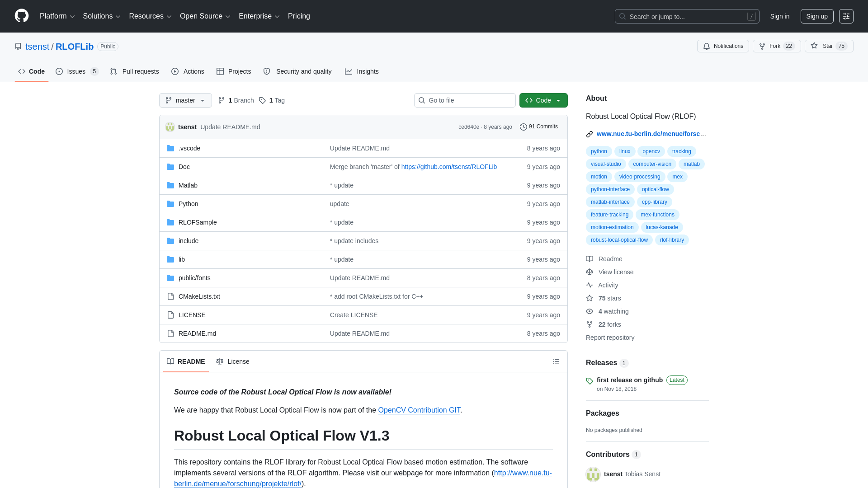This screenshot has width=868, height=488.
Task: Open the Code tab
Action: [32, 71]
